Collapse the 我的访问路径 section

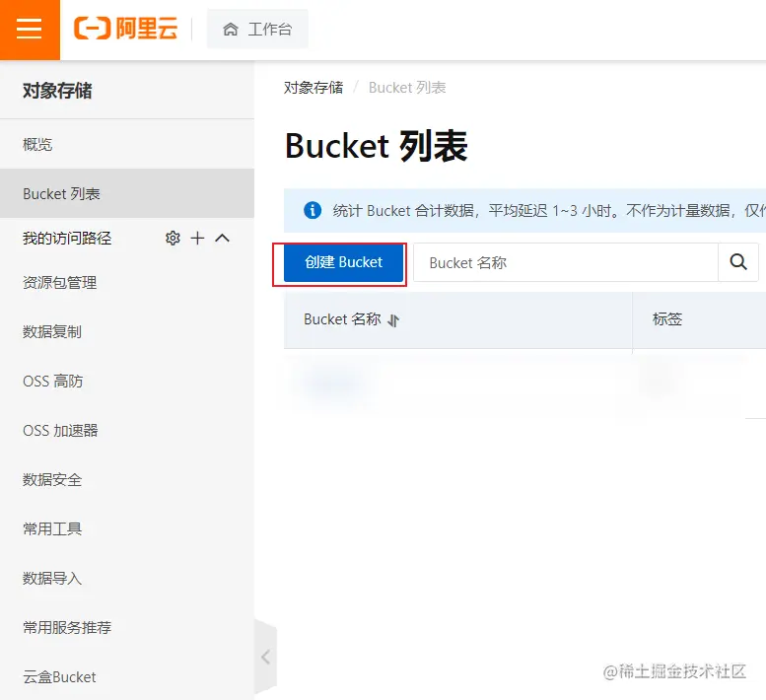(222, 238)
